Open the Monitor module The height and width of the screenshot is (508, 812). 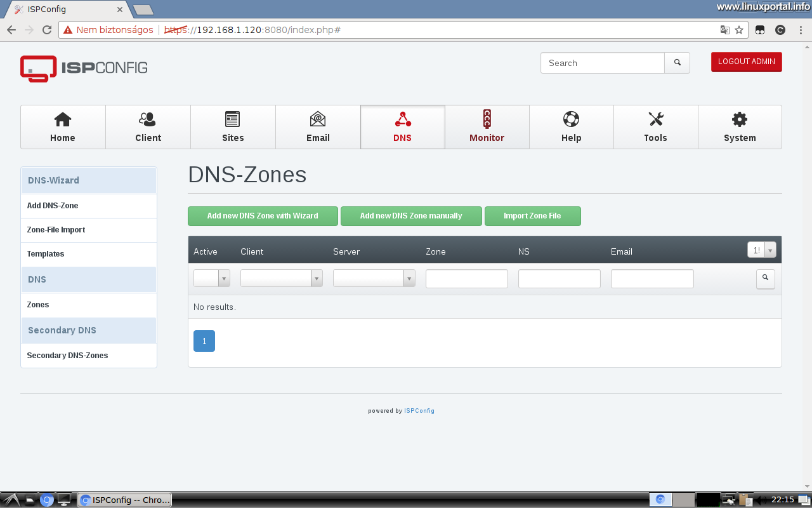point(487,127)
